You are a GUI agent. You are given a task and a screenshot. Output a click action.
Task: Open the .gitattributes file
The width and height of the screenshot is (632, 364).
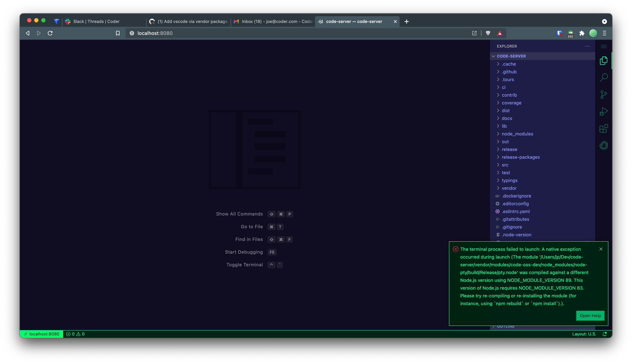tap(542, 219)
